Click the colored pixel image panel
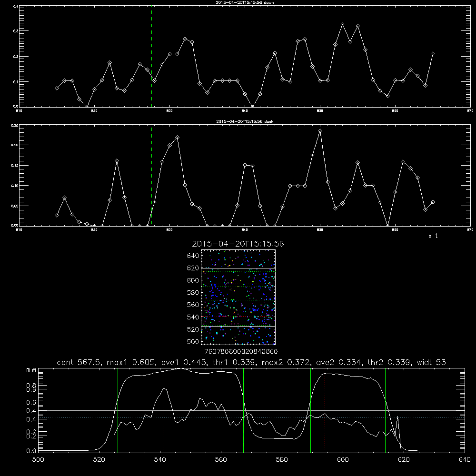This screenshot has width=476, height=476. (238, 297)
